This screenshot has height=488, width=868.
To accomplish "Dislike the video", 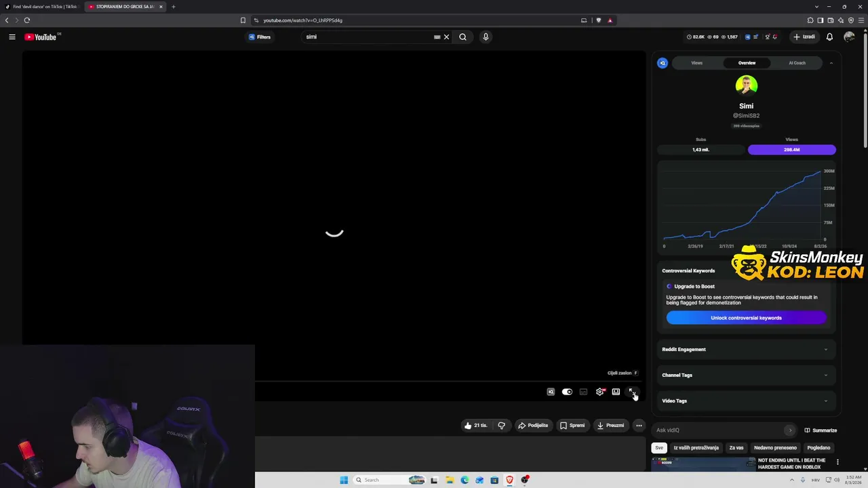I will click(501, 426).
